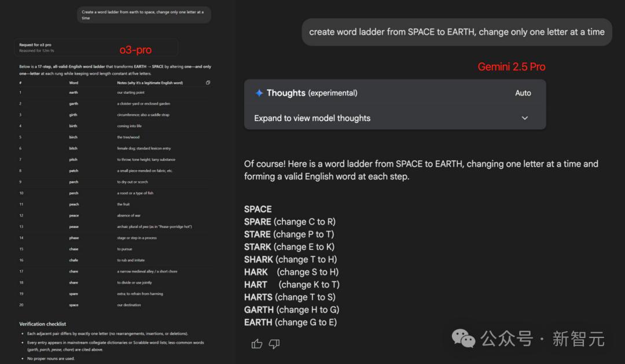Click the 'EARTH (change G to E)' line

tap(291, 322)
